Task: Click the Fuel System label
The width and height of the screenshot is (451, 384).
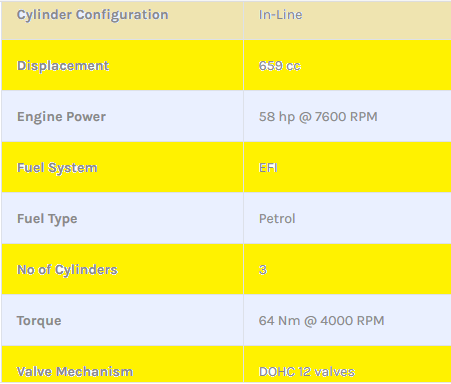Action: tap(57, 168)
